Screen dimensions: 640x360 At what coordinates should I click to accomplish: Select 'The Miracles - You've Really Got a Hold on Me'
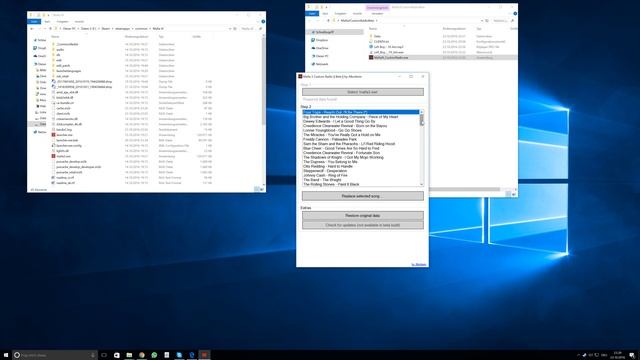pos(342,135)
